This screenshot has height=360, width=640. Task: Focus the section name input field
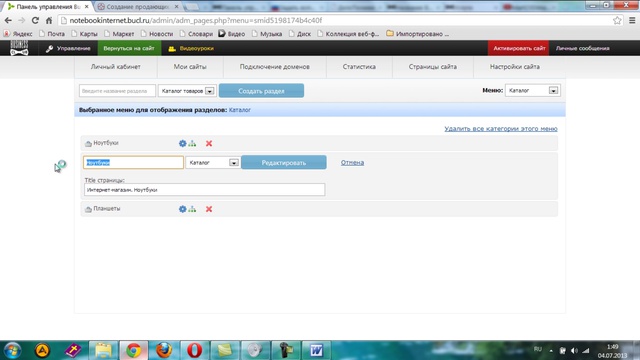117,91
